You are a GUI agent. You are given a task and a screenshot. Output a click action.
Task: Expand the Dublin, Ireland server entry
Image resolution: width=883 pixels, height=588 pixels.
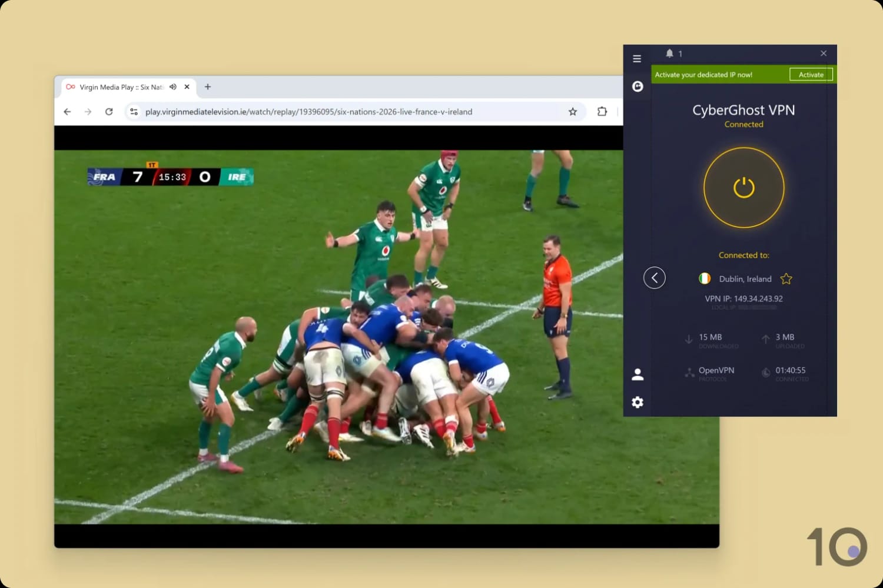[745, 278]
